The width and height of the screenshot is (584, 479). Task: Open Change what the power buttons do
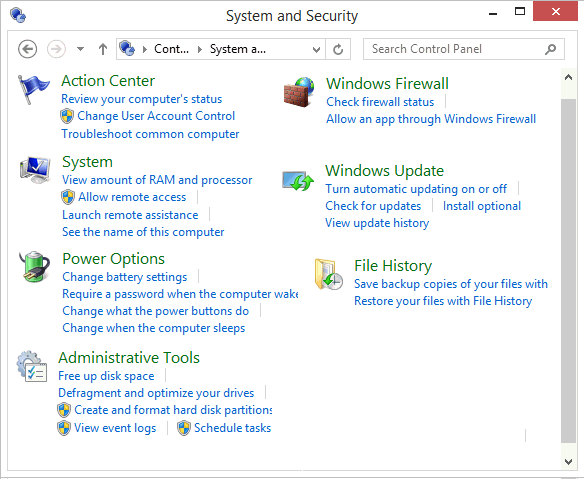coord(156,311)
